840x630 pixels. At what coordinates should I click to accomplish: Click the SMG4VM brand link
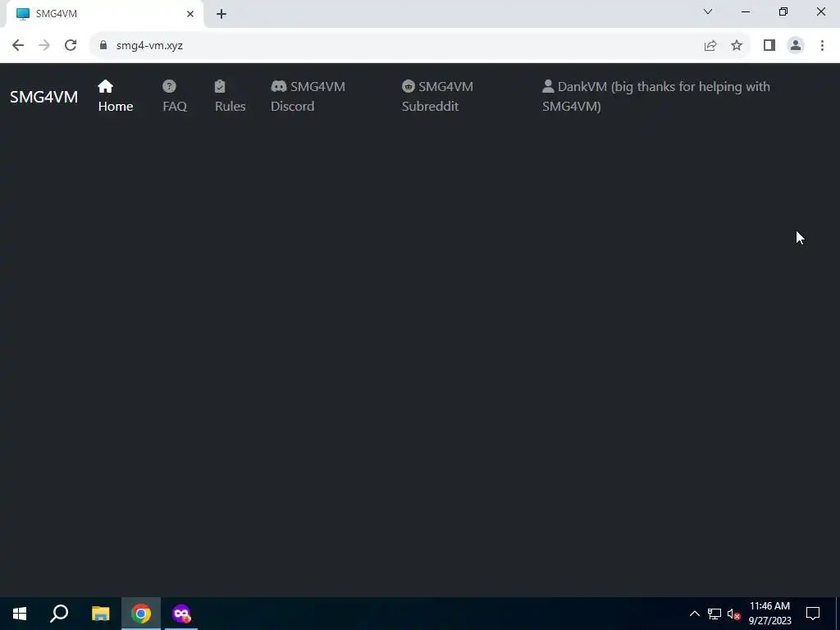[x=44, y=97]
